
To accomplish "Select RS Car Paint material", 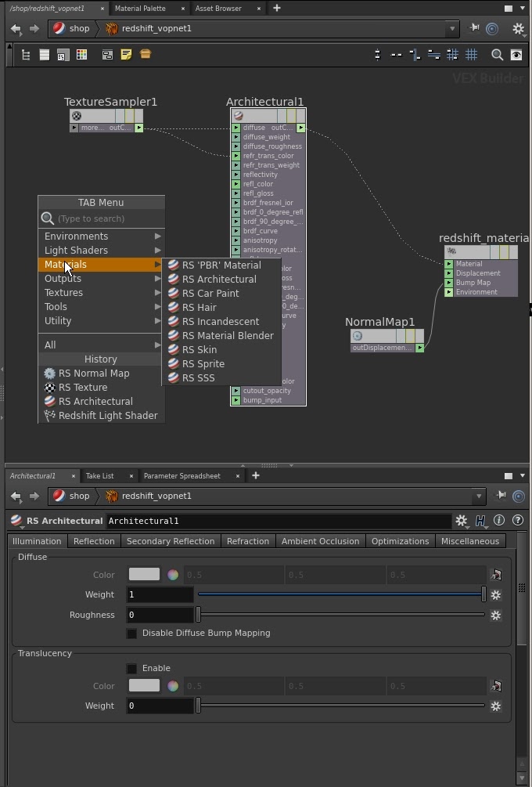I will (x=221, y=293).
